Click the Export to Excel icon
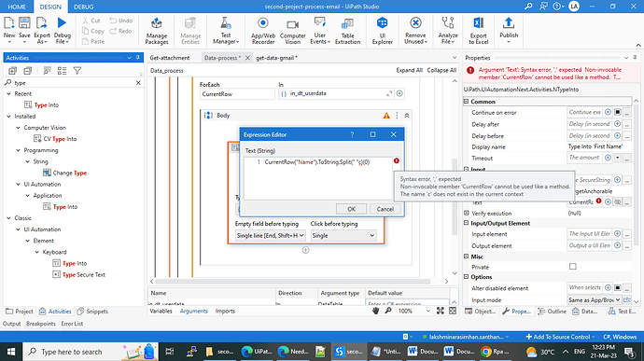 click(x=479, y=31)
